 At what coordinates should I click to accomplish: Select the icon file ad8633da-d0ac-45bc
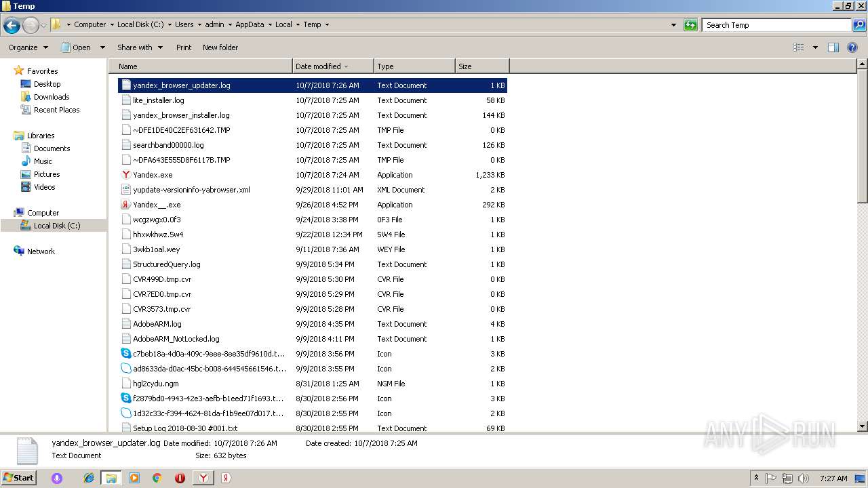point(313,369)
